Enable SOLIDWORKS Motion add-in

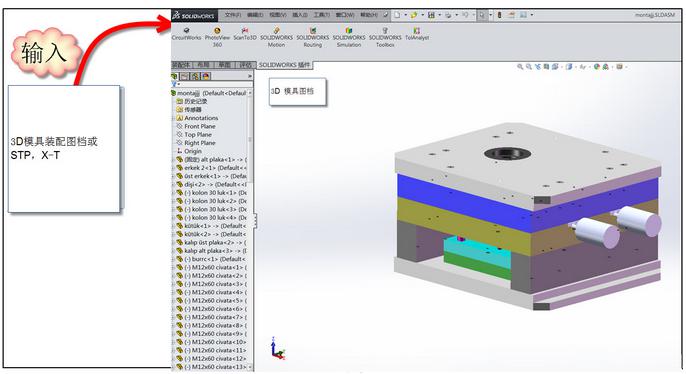click(276, 37)
